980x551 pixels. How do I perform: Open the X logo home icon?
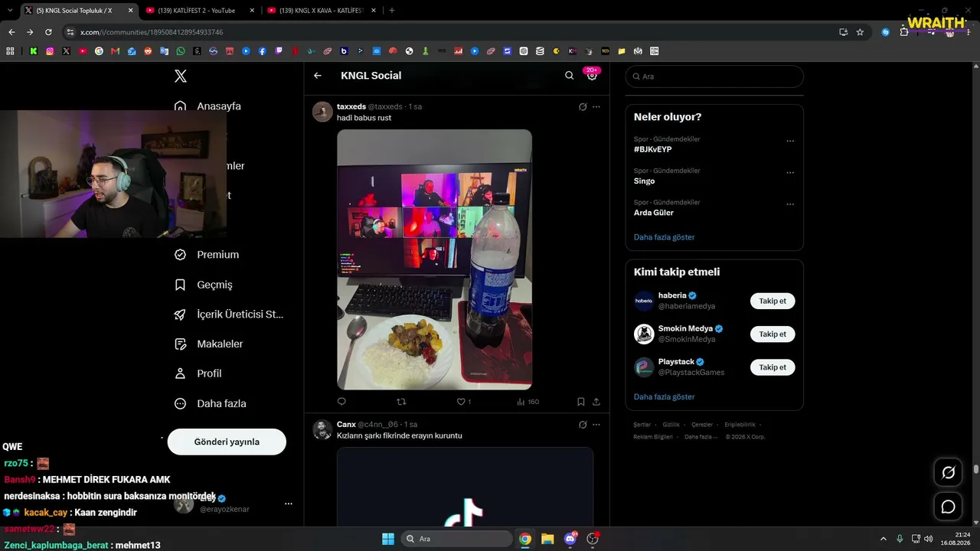coord(181,76)
